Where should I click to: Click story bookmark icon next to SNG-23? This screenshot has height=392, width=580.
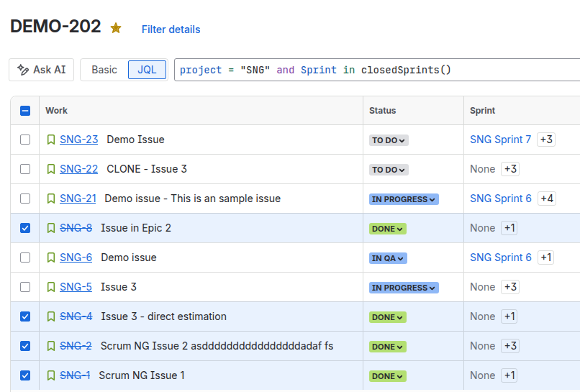[51, 140]
